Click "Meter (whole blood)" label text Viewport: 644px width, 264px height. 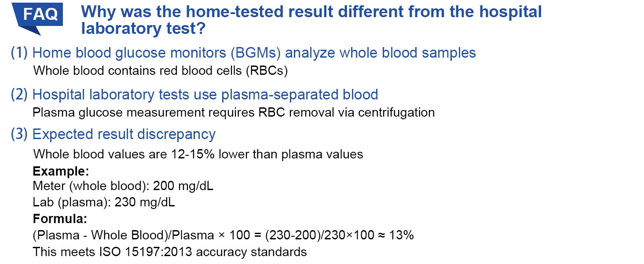click(90, 186)
